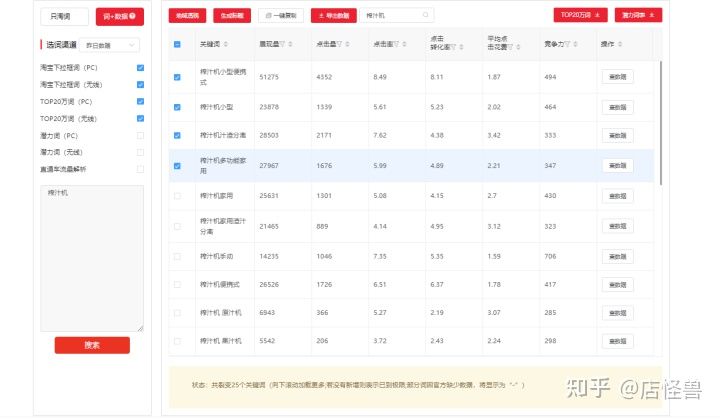Focus the 榨汁机 filter input above the table
Screen dimensions: 720x419
pyautogui.click(x=397, y=15)
